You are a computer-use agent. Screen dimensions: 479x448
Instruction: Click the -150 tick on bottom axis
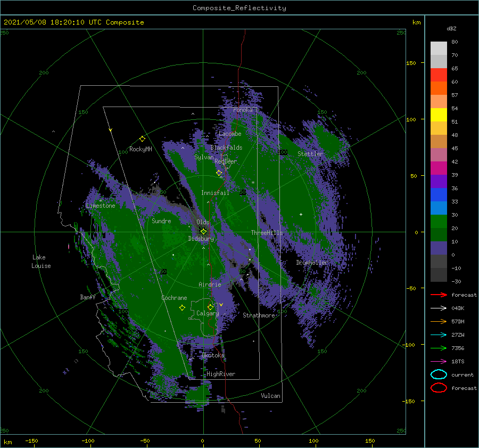coord(31,441)
